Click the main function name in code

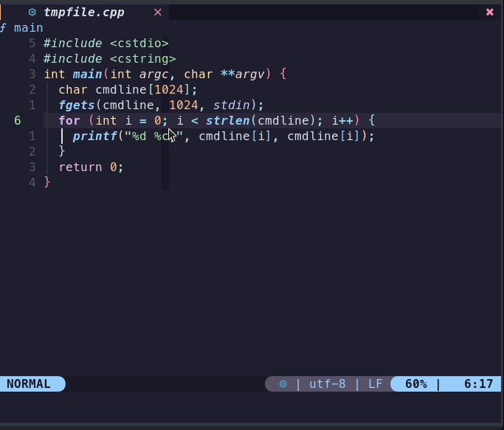tap(87, 74)
